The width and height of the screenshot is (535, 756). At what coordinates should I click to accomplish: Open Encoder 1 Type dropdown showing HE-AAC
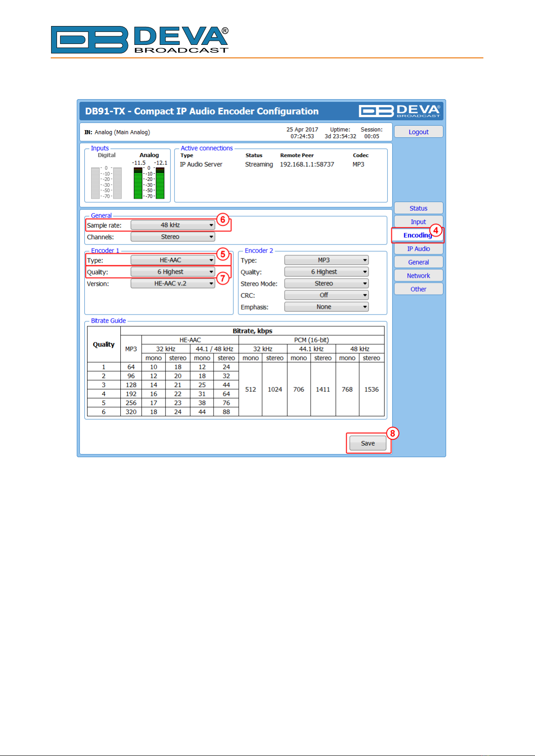173,260
